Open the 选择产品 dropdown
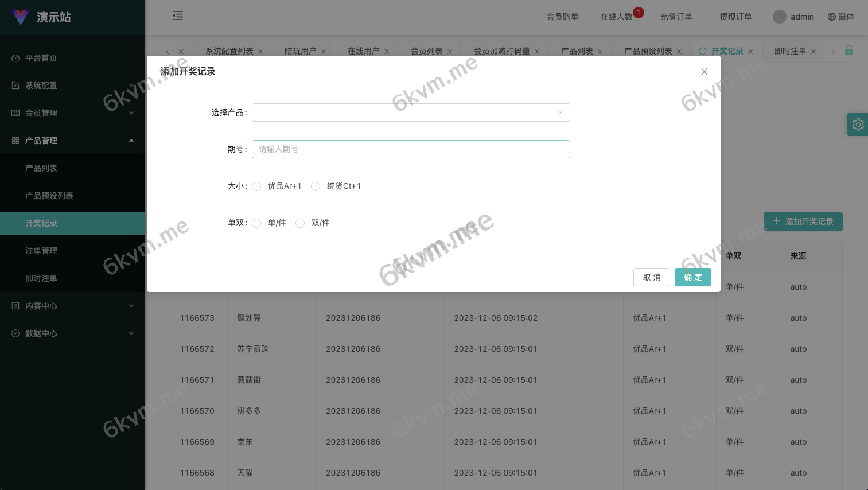 click(411, 112)
